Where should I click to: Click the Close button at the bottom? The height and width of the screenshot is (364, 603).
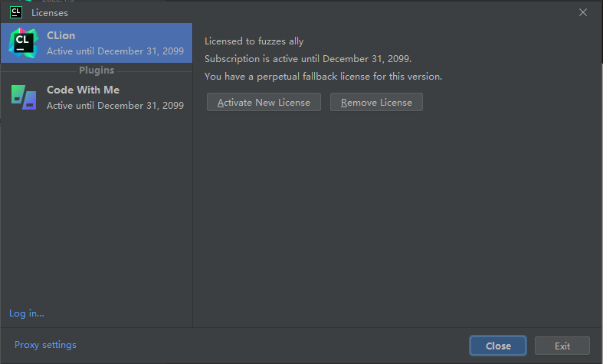pos(498,346)
